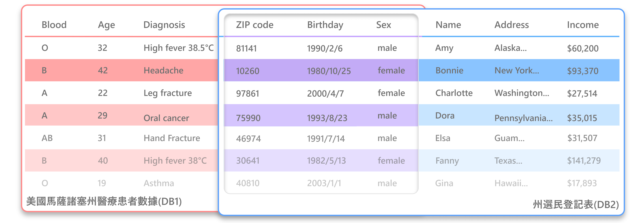Click the Sex column header
The height and width of the screenshot is (223, 644).
[383, 25]
